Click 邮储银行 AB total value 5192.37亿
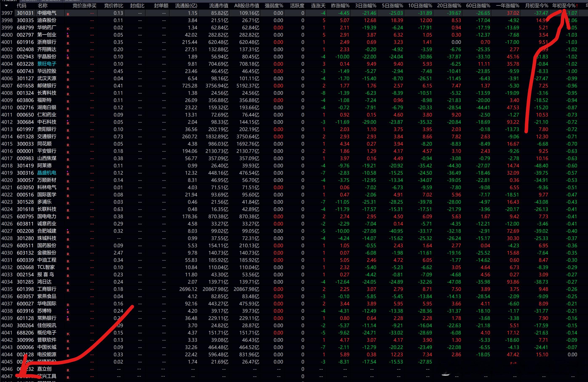Viewport: 588px width, 382px height. click(248, 85)
